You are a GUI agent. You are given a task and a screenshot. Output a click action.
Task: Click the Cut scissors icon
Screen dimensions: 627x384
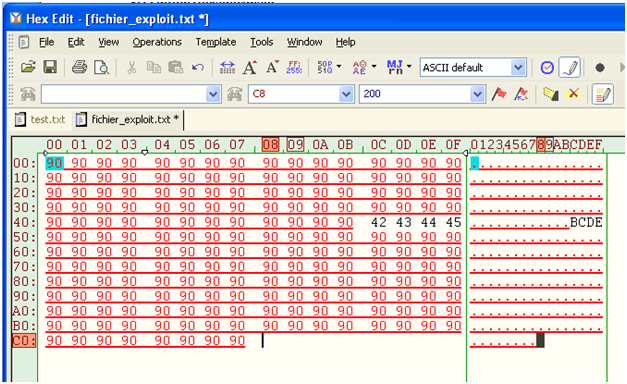(x=131, y=67)
